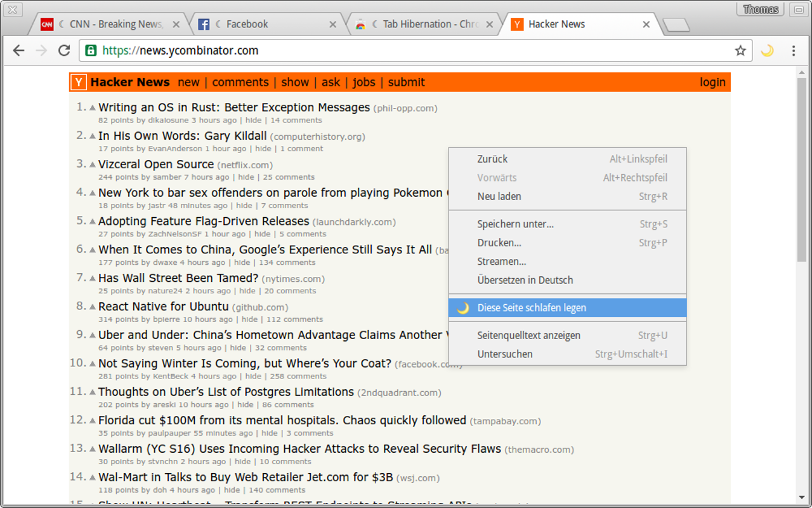Click the '(tampabay.com)' site label
812x508 pixels.
pos(505,421)
